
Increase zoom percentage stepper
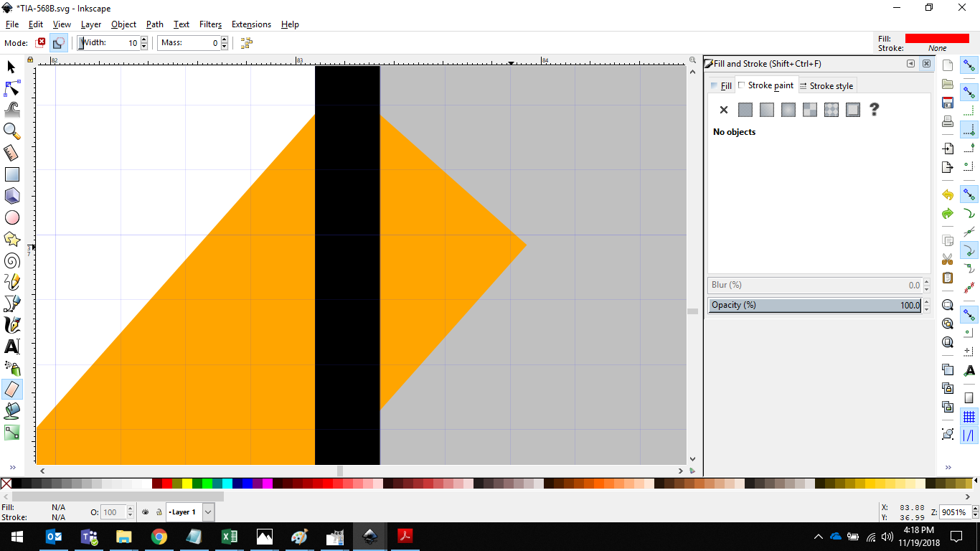click(976, 509)
